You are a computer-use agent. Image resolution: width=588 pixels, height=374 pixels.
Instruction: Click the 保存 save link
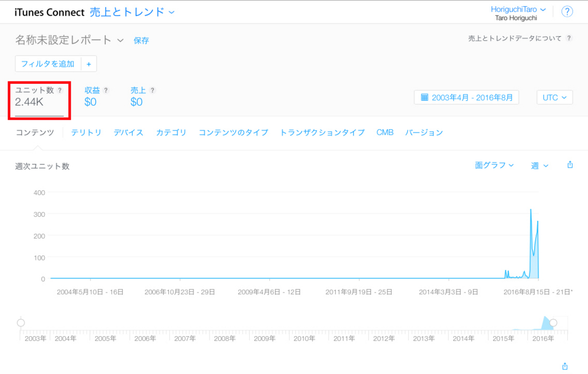[141, 41]
